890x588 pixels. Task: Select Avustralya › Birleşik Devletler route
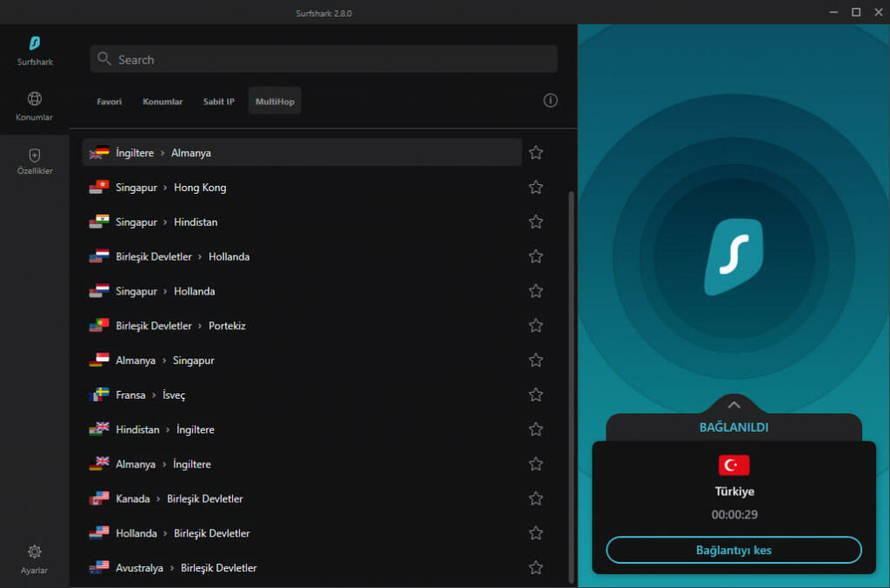tap(302, 567)
